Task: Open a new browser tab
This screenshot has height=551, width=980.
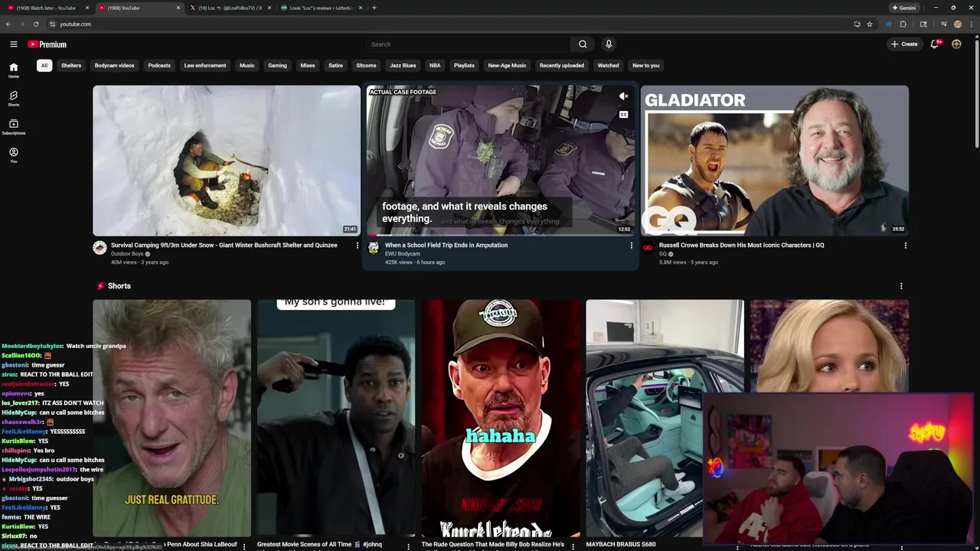Action: coord(374,8)
